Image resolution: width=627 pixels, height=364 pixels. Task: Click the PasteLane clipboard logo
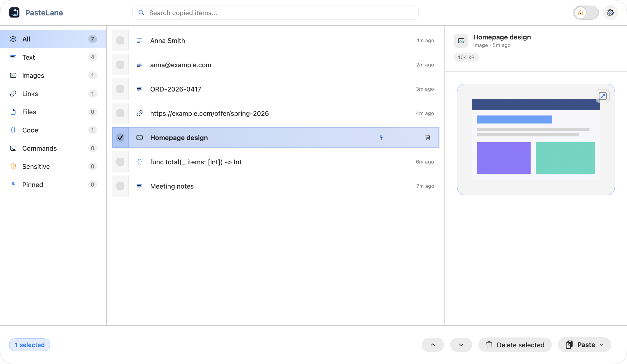point(14,13)
